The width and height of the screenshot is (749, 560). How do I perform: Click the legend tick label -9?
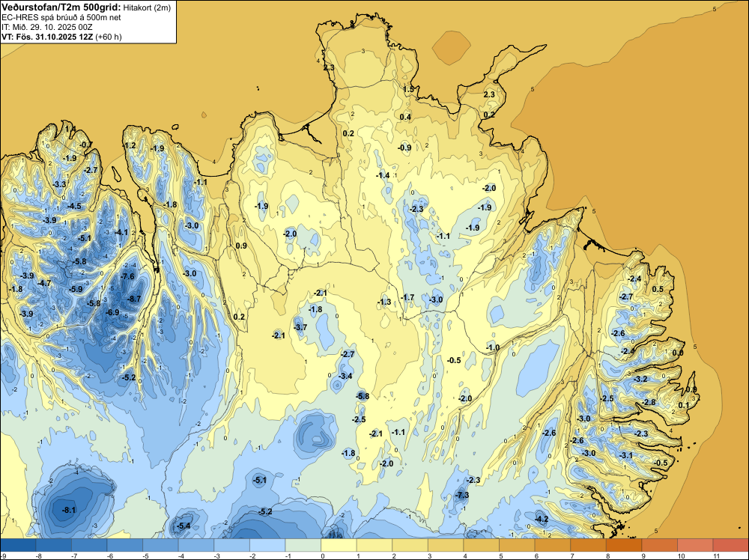point(4,556)
